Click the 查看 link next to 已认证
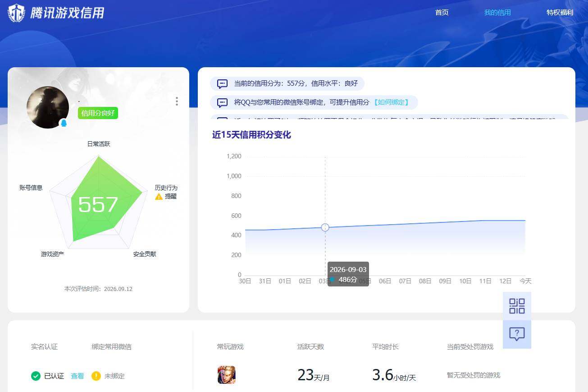This screenshot has width=588, height=392. pos(77,376)
